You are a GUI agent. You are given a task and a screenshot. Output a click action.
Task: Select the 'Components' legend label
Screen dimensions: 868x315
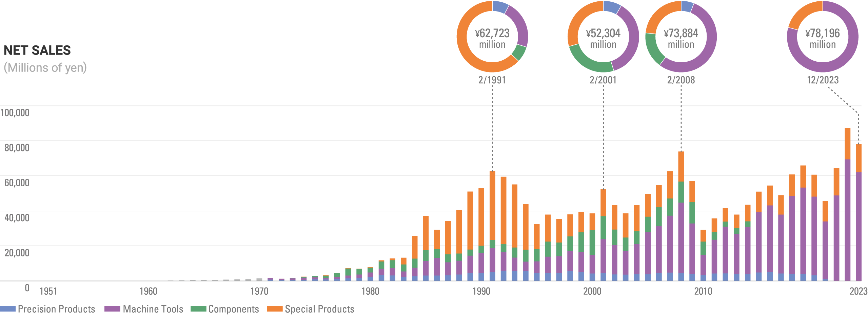coord(234,309)
